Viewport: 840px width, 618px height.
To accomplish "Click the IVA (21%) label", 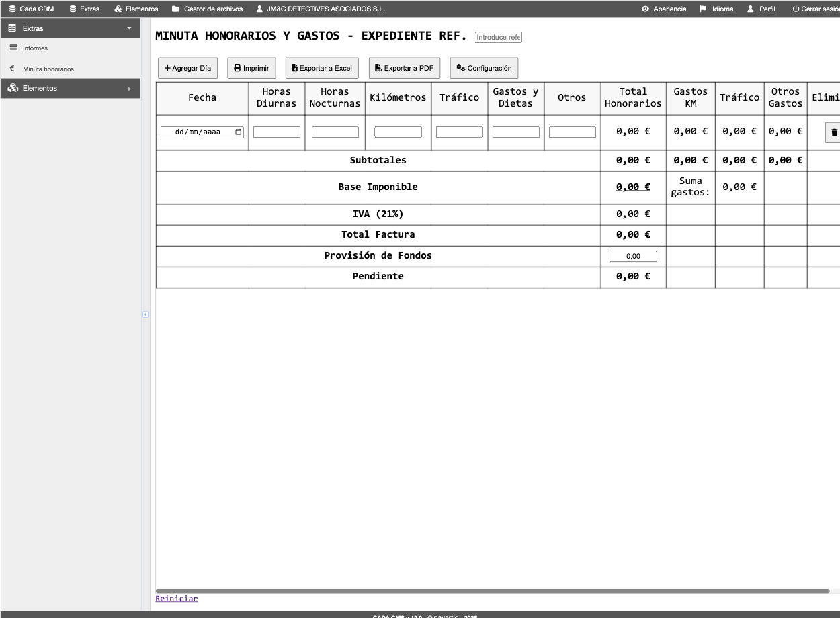I will 378,214.
